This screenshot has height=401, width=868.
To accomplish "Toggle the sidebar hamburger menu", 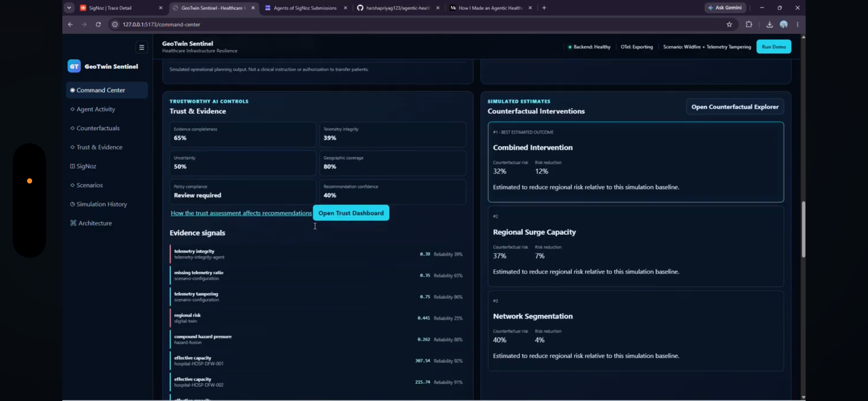I will click(x=141, y=47).
